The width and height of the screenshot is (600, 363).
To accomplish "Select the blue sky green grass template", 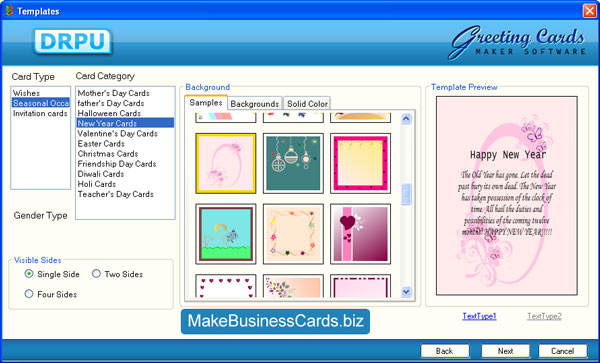I will click(226, 234).
